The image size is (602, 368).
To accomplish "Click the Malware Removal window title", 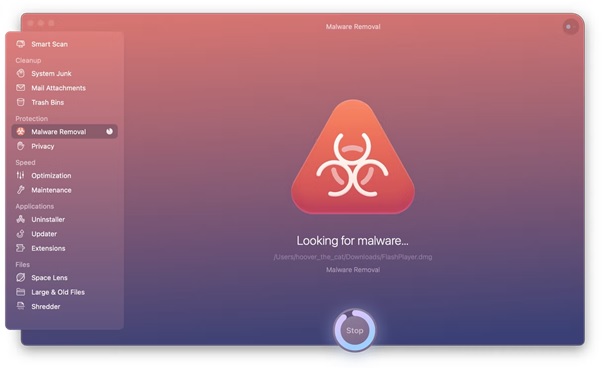I will point(353,26).
